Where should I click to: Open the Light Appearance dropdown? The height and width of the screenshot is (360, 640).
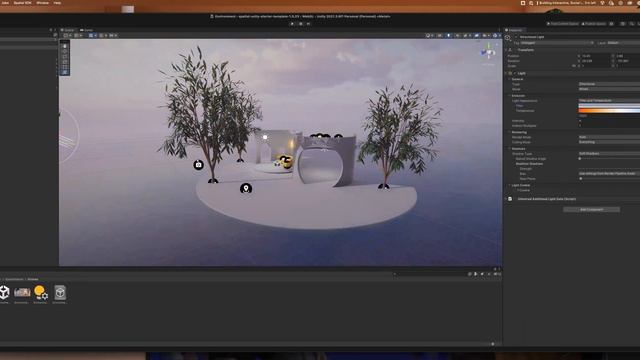609,100
